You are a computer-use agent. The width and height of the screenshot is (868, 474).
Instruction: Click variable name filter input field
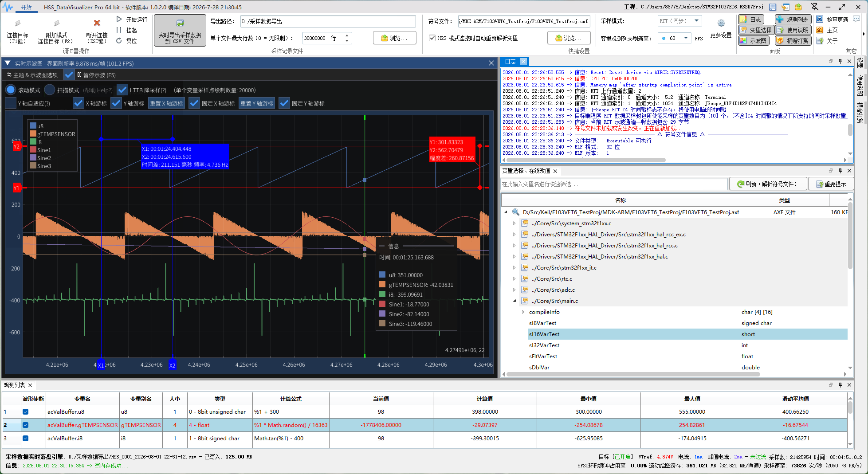(614, 184)
